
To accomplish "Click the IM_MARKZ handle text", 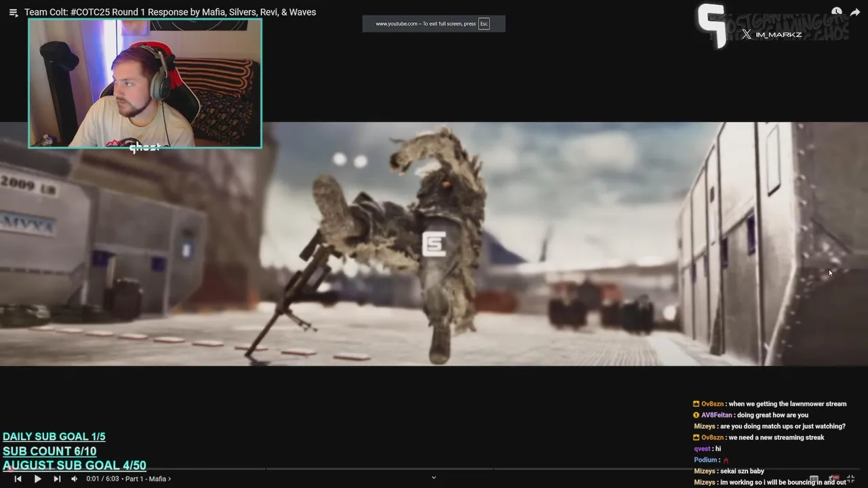I will (778, 35).
